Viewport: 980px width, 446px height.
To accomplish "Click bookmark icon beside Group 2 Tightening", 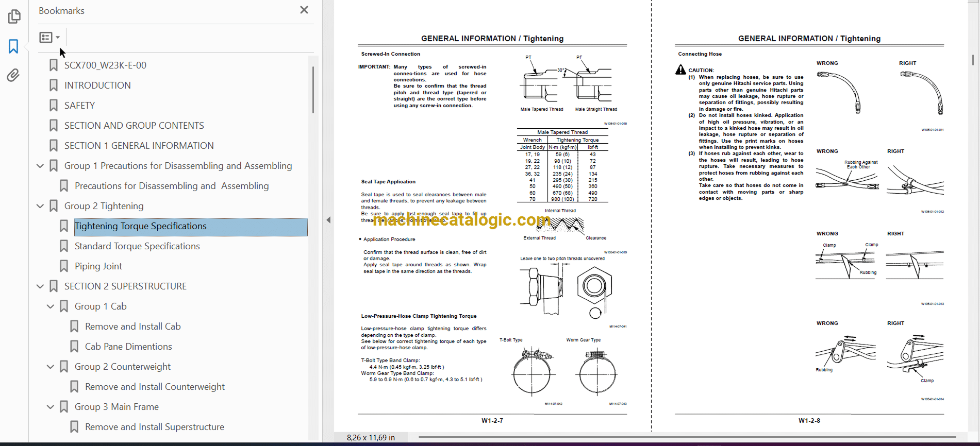I will [x=54, y=206].
